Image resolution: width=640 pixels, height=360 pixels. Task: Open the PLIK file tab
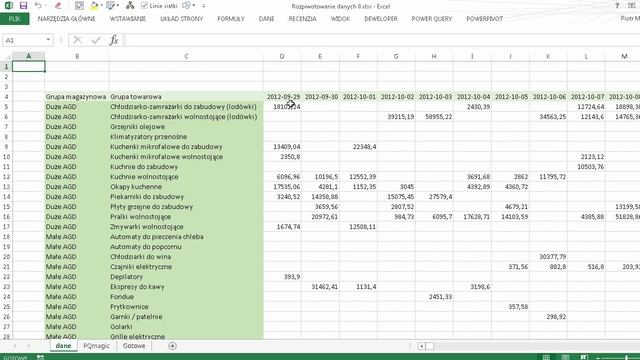pyautogui.click(x=15, y=19)
